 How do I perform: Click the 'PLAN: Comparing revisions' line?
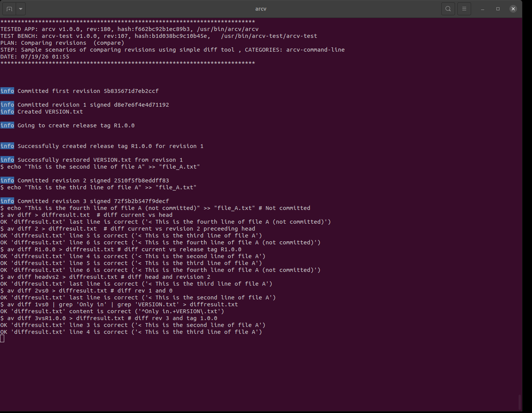[x=62, y=43]
